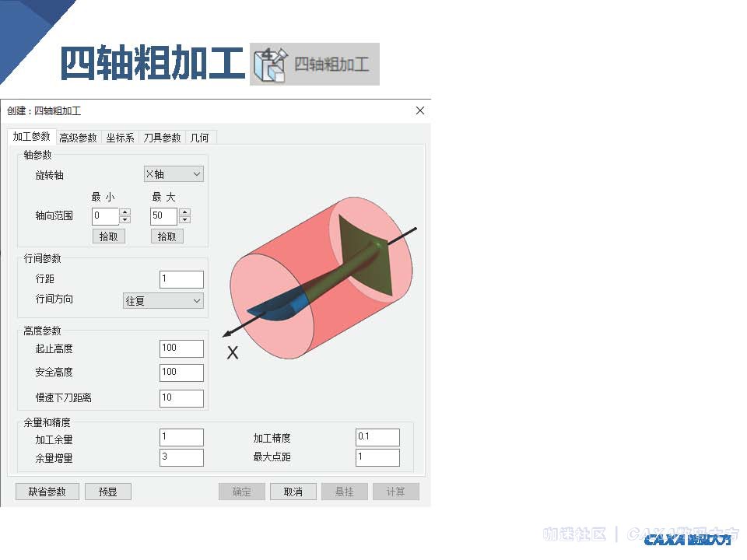
Task: Decrease the 最大 axial range stepper
Action: pos(184,220)
